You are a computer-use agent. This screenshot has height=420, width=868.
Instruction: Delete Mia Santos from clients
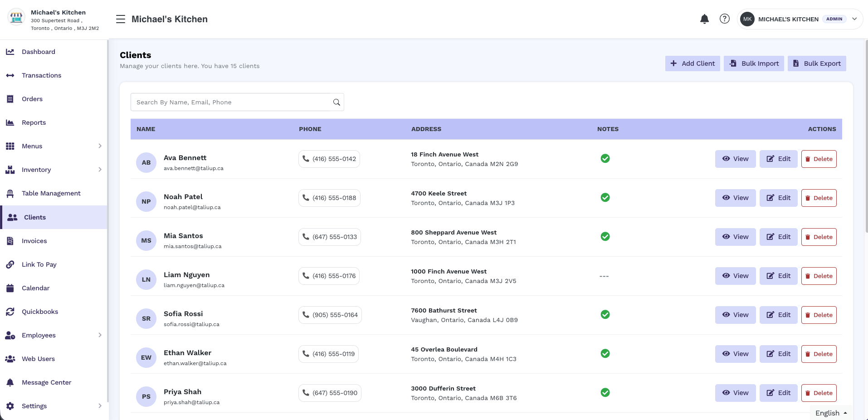[x=819, y=237]
